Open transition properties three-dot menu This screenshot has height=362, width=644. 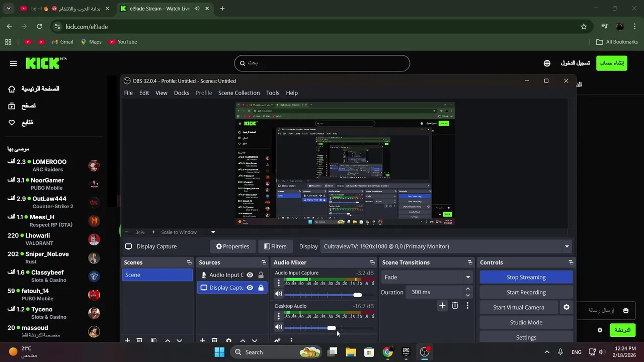tap(467, 305)
